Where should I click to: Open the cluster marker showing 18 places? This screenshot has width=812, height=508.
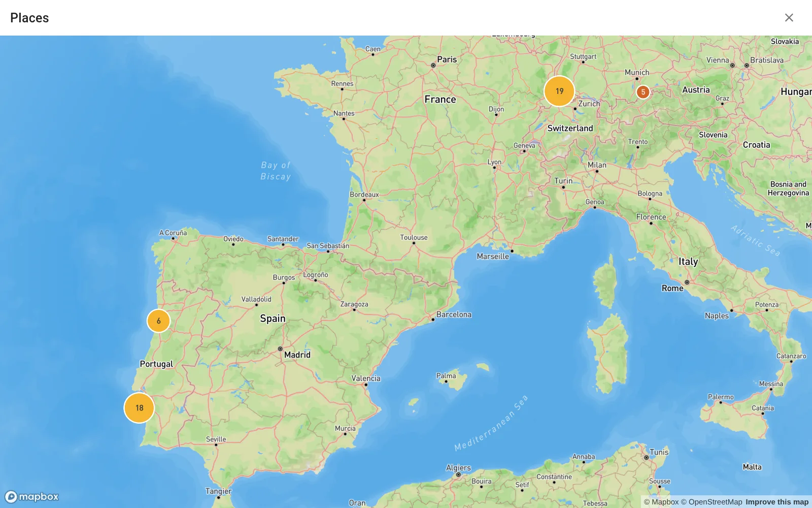pos(139,407)
